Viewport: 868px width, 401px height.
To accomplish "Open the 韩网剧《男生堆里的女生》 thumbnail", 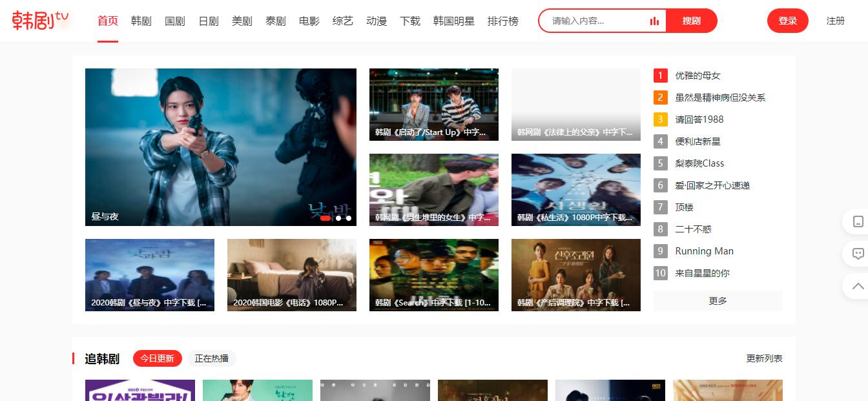I will pyautogui.click(x=434, y=190).
